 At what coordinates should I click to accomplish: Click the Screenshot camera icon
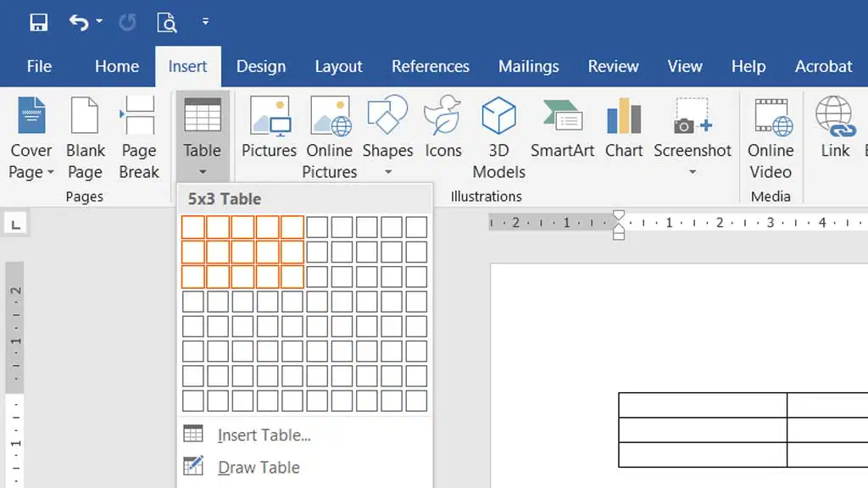click(x=692, y=116)
